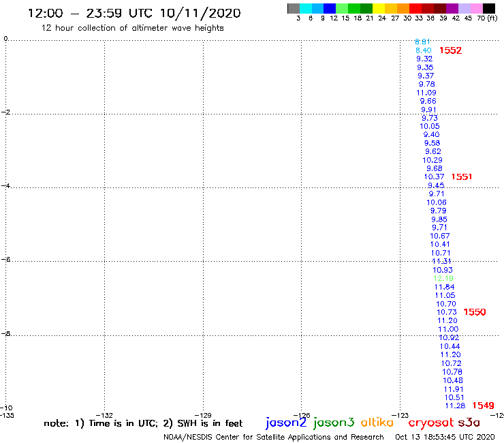The height and width of the screenshot is (443, 504).
Task: Click the wave height value 10.71
Action: (x=441, y=253)
